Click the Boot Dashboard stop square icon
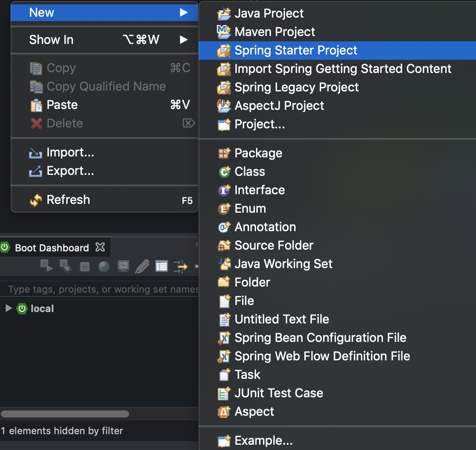Image resolution: width=476 pixels, height=450 pixels. [x=85, y=267]
